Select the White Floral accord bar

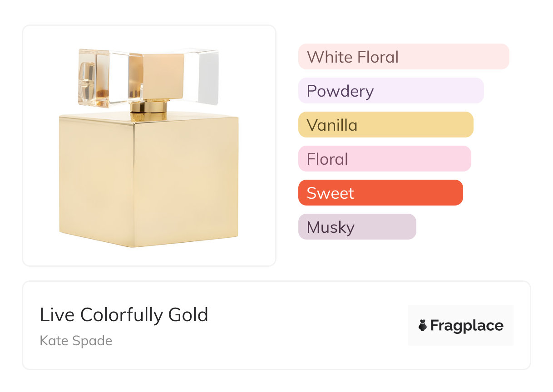pyautogui.click(x=403, y=57)
